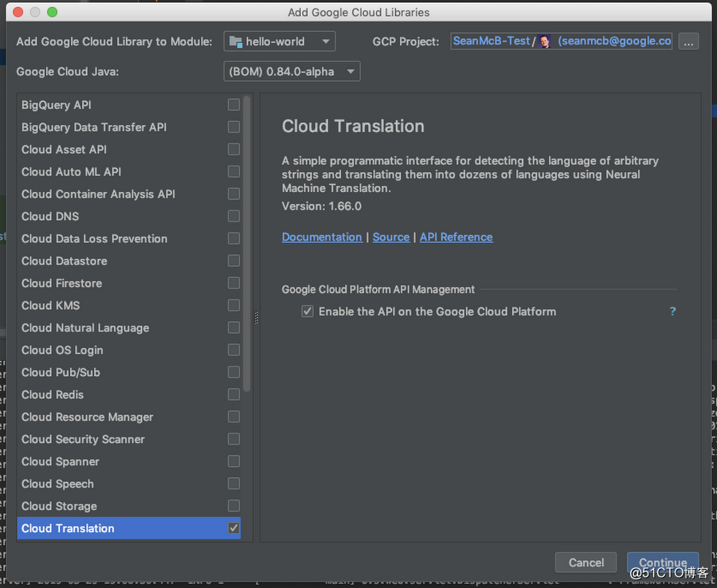Check the Cloud Container Analysis API checkbox
The height and width of the screenshot is (588, 717).
pos(233,194)
